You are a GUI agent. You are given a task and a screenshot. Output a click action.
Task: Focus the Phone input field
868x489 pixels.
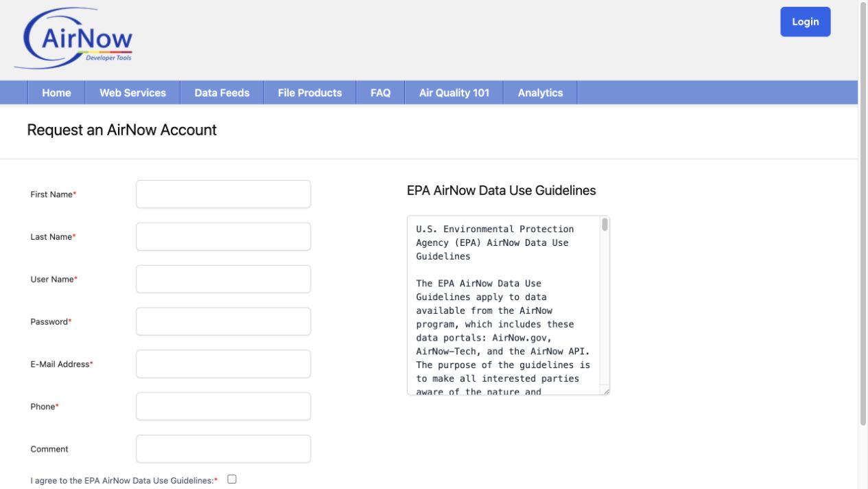point(223,407)
